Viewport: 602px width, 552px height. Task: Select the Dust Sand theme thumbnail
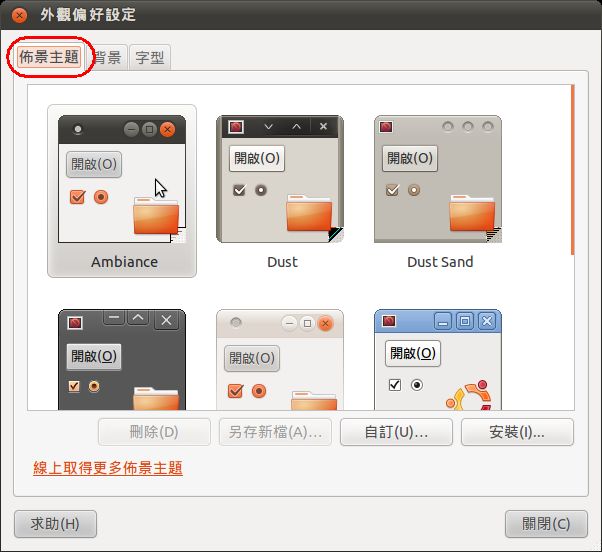438,179
